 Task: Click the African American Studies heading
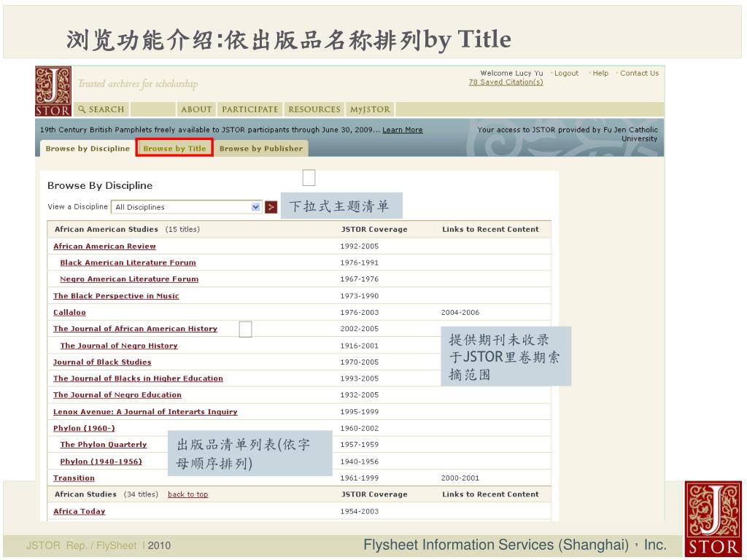pos(107,229)
